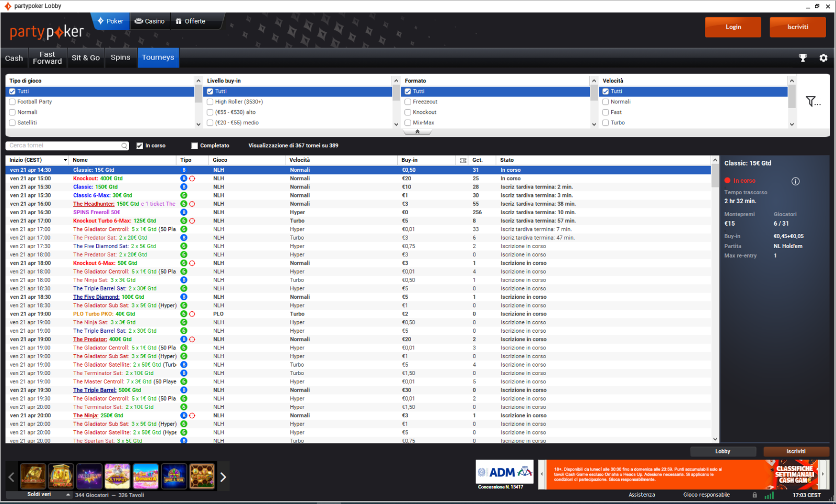
Task: Open the trophy leaderboard icon
Action: (803, 58)
